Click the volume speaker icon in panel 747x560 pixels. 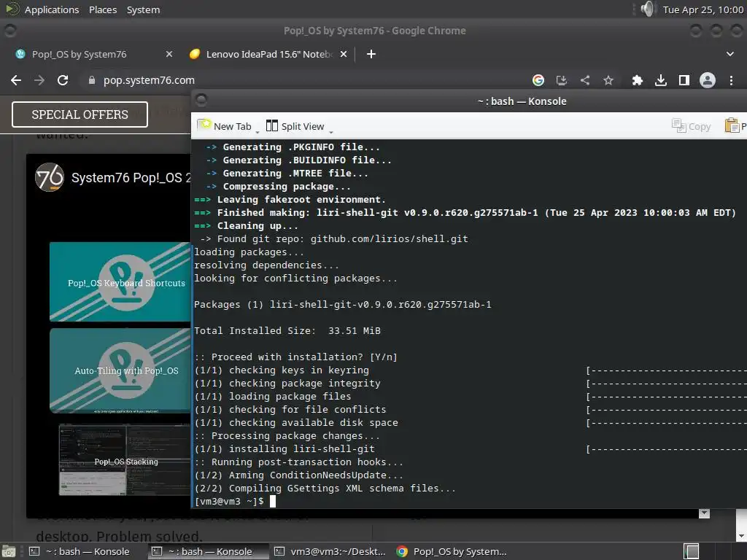point(648,9)
